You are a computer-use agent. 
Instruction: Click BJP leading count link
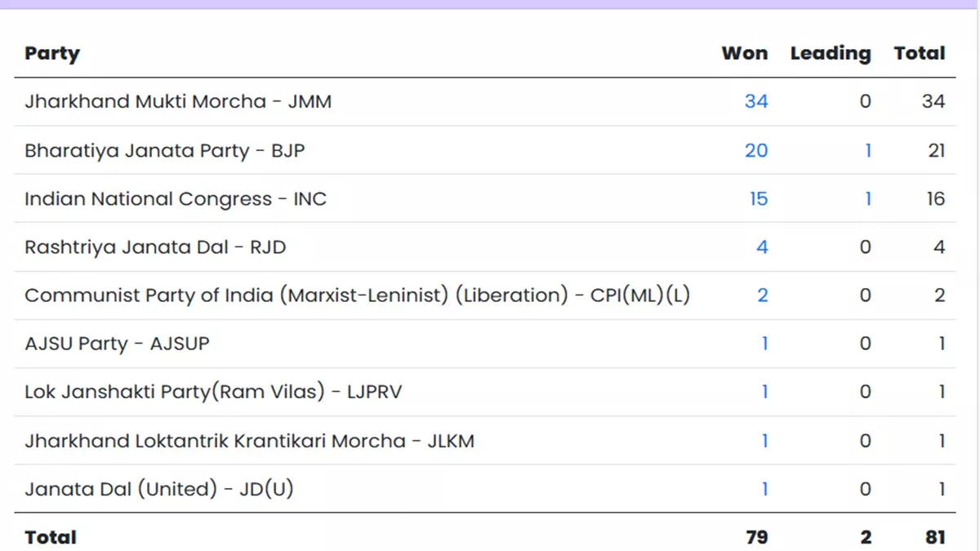[x=867, y=150]
